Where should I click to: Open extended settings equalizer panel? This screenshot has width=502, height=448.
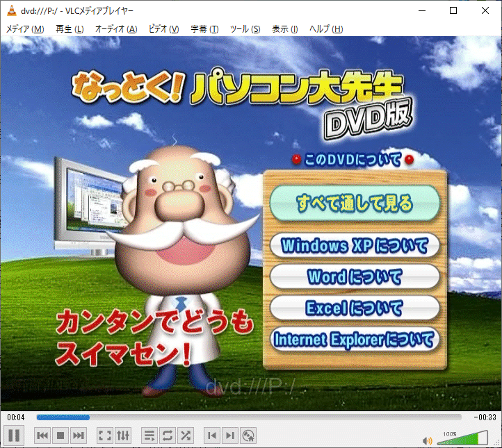point(123,435)
